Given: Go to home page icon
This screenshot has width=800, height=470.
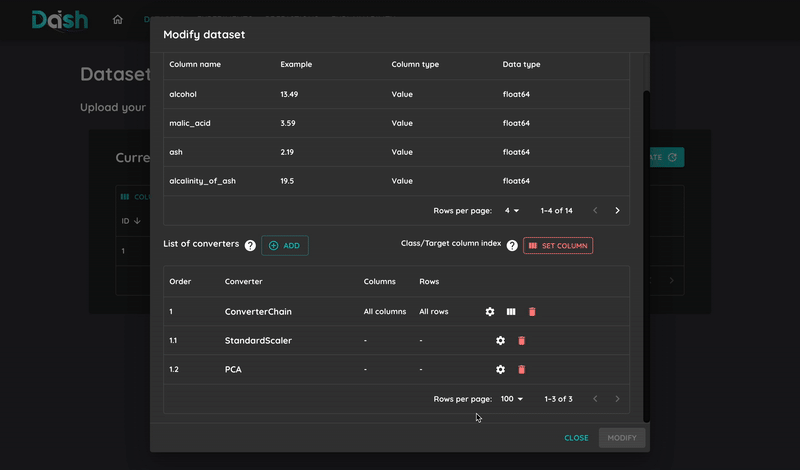Looking at the screenshot, I should click(x=118, y=19).
